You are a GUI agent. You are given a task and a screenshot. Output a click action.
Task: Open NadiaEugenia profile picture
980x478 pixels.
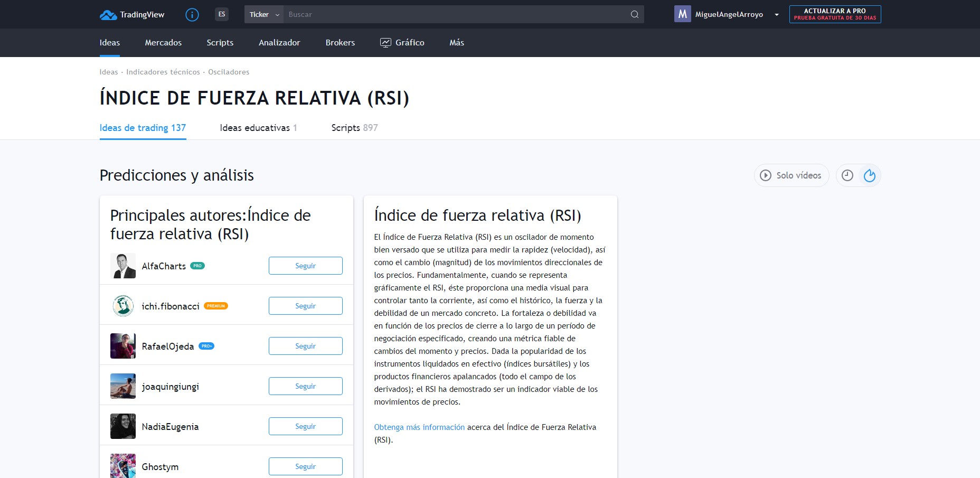pos(123,426)
